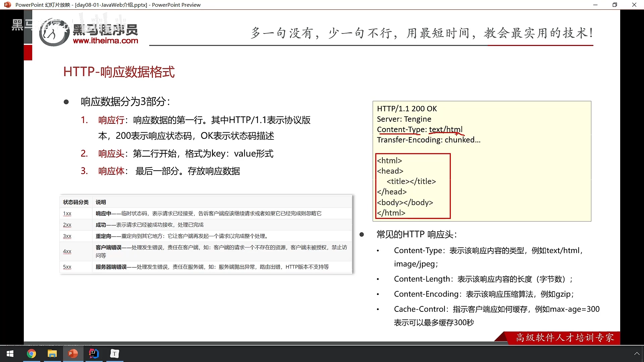Expand the system tray hidden icons chevron
644x362 pixels.
click(x=636, y=354)
